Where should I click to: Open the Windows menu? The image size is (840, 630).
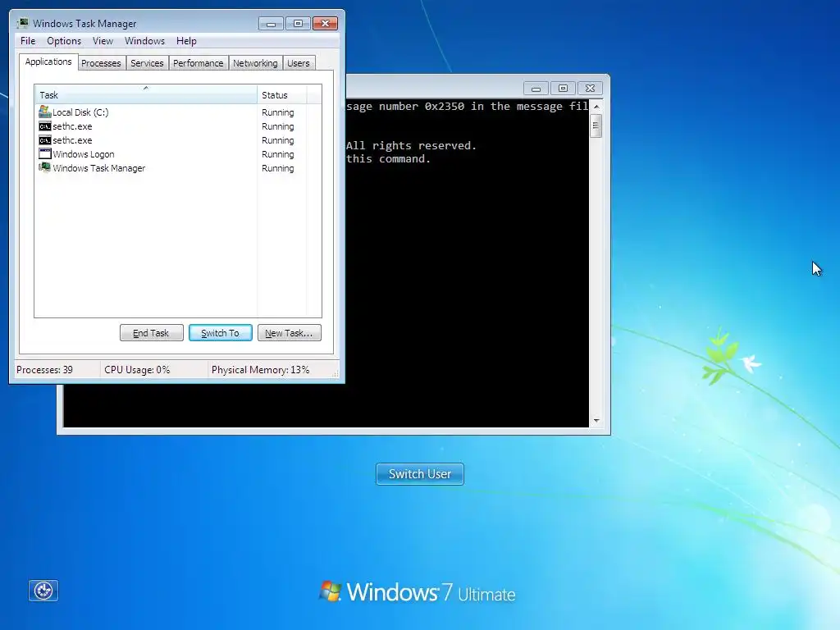144,41
